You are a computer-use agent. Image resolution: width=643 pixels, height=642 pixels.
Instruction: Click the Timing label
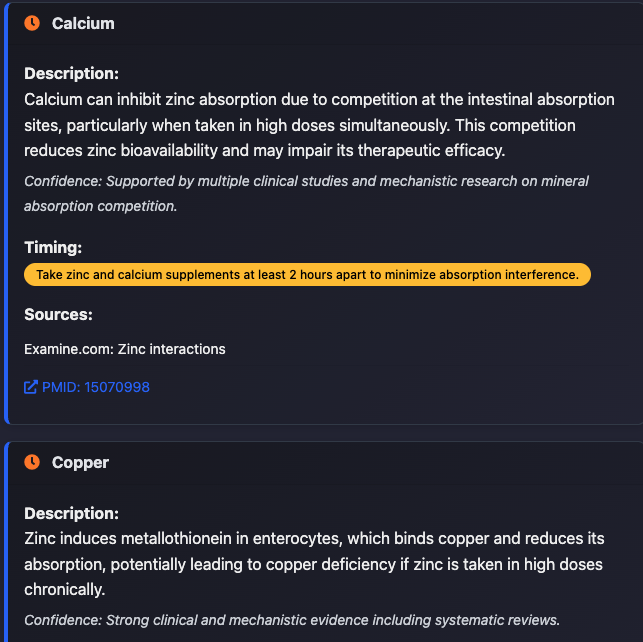tap(53, 247)
